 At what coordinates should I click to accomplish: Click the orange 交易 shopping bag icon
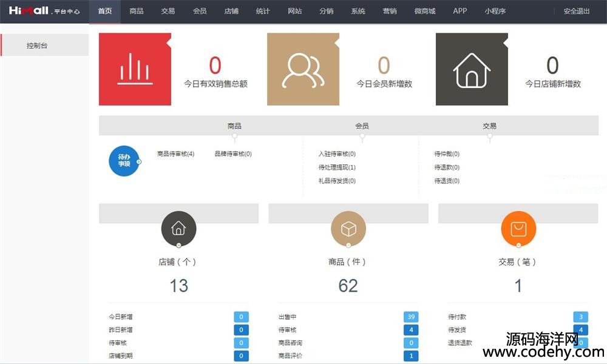click(x=518, y=229)
